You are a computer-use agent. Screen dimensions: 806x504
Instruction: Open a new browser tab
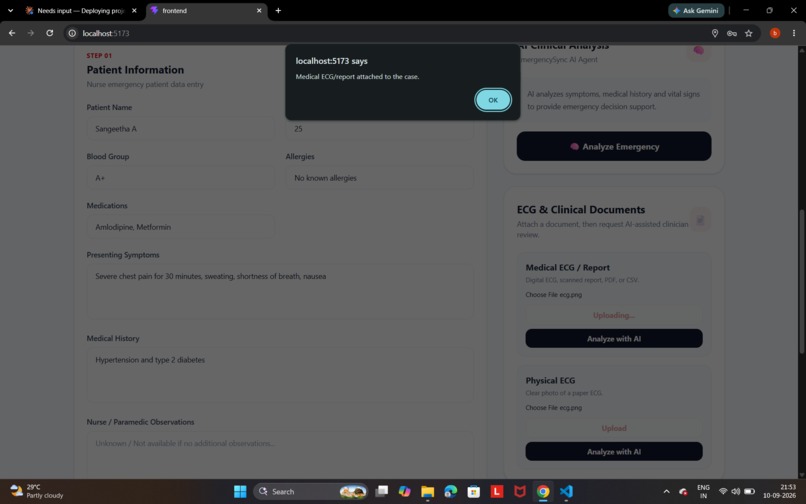point(278,10)
